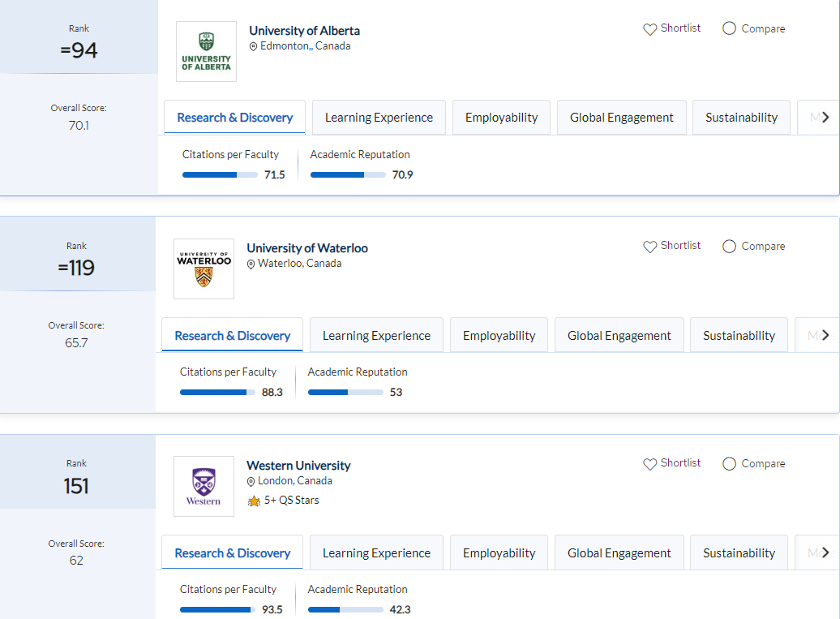Screen dimensions: 840x619
Task: Open the University of Waterloo name link
Action: (307, 248)
